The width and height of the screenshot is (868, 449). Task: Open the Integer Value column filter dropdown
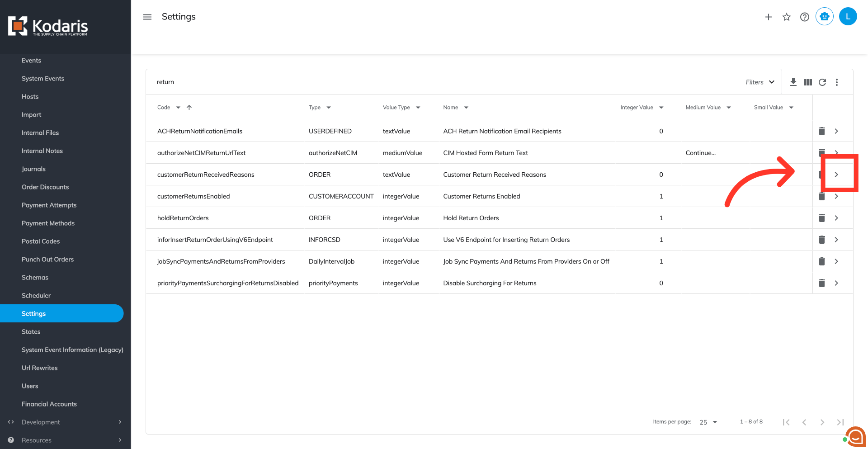tap(661, 107)
